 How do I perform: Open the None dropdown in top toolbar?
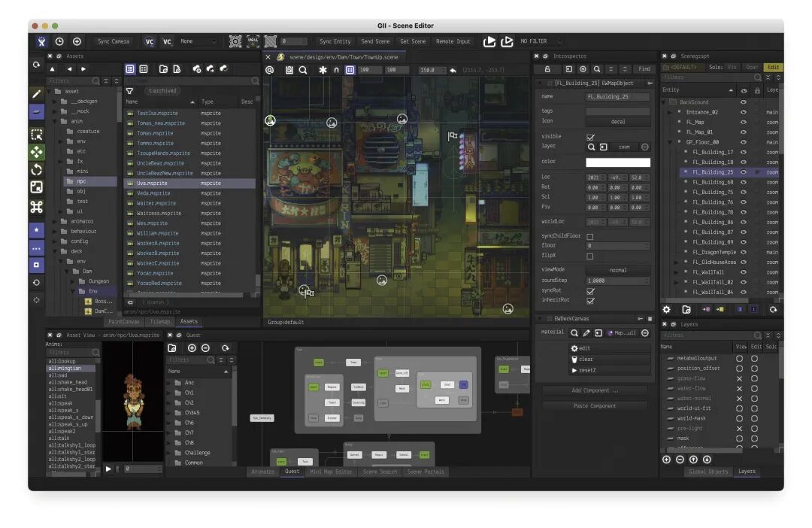click(x=198, y=41)
